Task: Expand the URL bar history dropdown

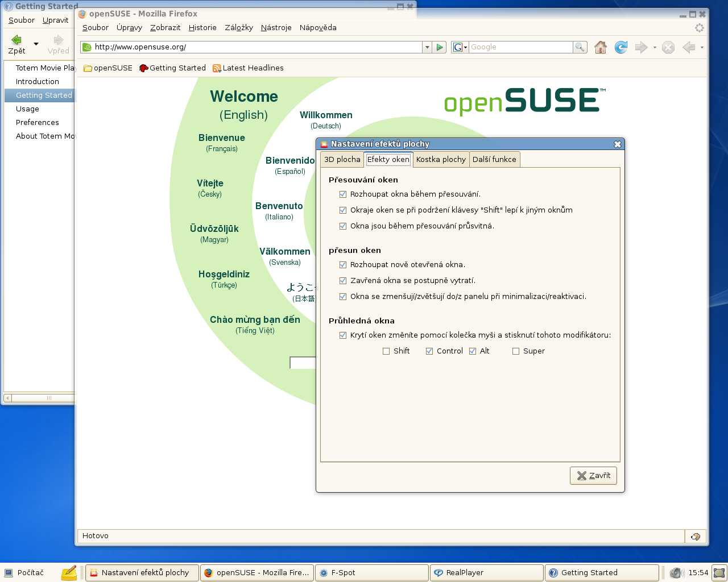Action: click(x=427, y=47)
